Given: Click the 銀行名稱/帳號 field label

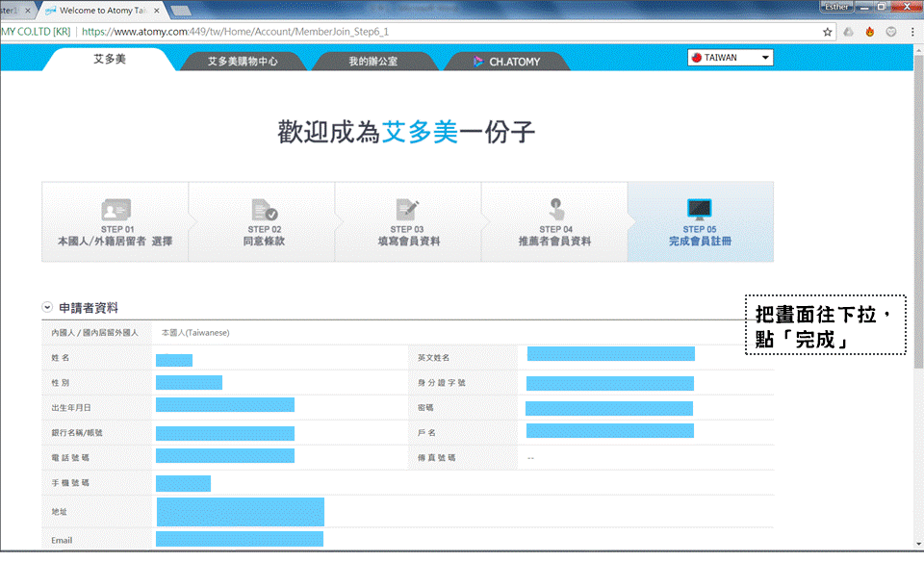Looking at the screenshot, I should [77, 432].
